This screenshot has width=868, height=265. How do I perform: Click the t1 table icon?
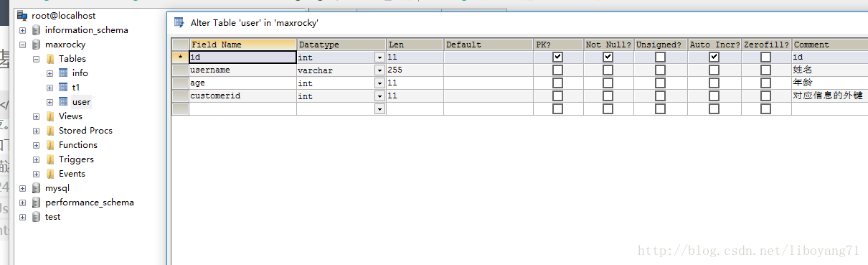click(63, 87)
